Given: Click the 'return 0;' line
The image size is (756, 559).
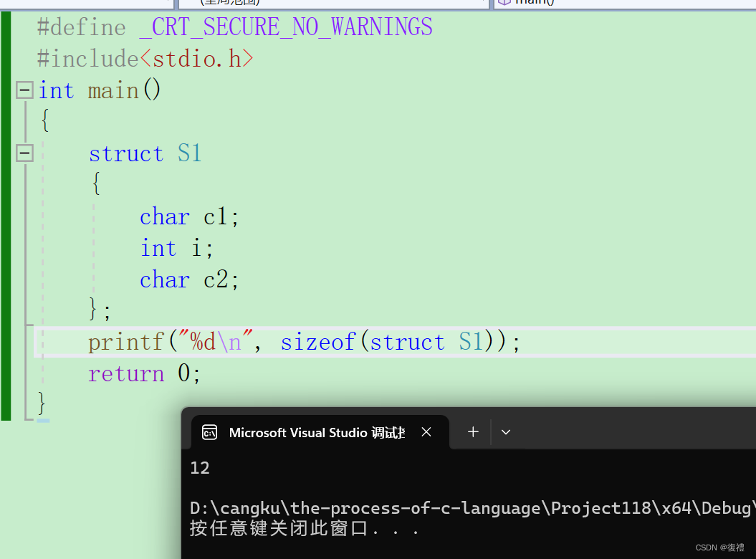Looking at the screenshot, I should [144, 373].
